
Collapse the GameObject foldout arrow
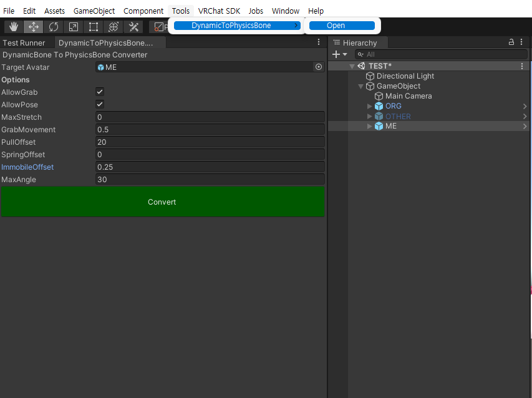360,86
